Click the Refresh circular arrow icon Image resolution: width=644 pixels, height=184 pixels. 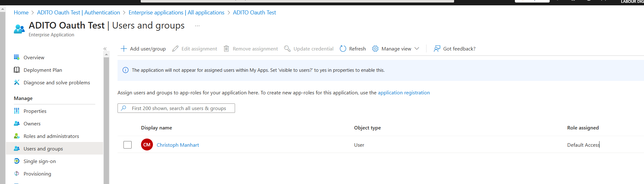(343, 49)
